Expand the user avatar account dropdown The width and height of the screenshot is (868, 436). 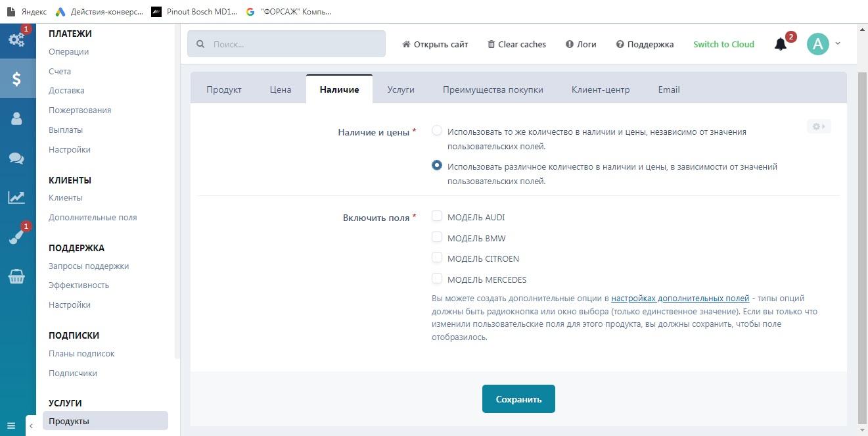tap(823, 44)
